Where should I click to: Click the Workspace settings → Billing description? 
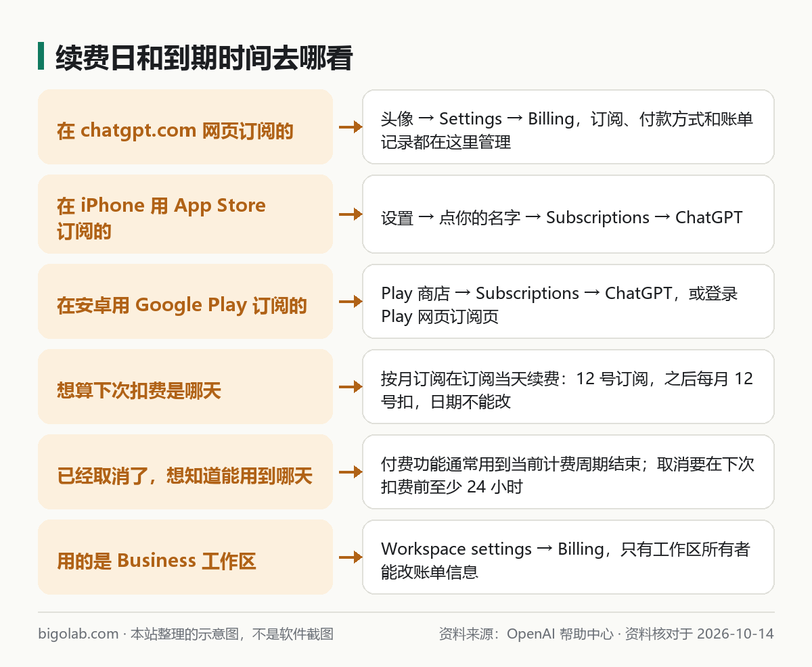(x=565, y=560)
